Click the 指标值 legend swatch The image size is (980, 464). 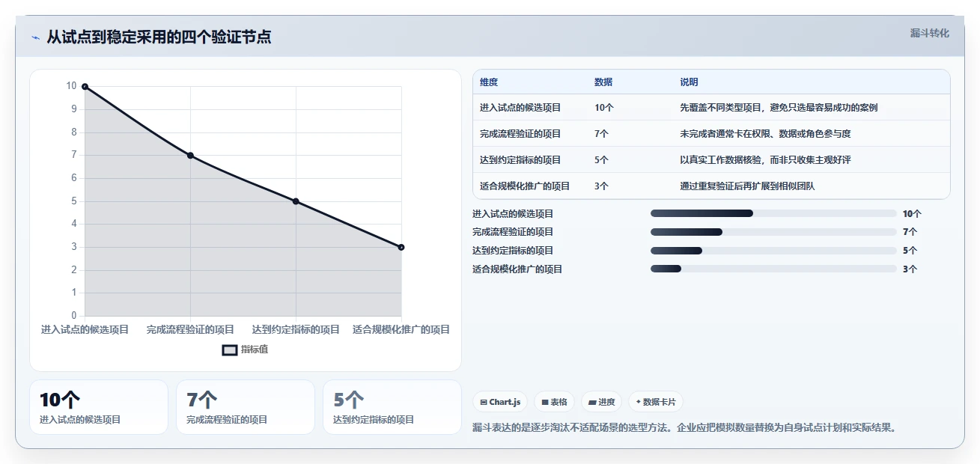230,349
